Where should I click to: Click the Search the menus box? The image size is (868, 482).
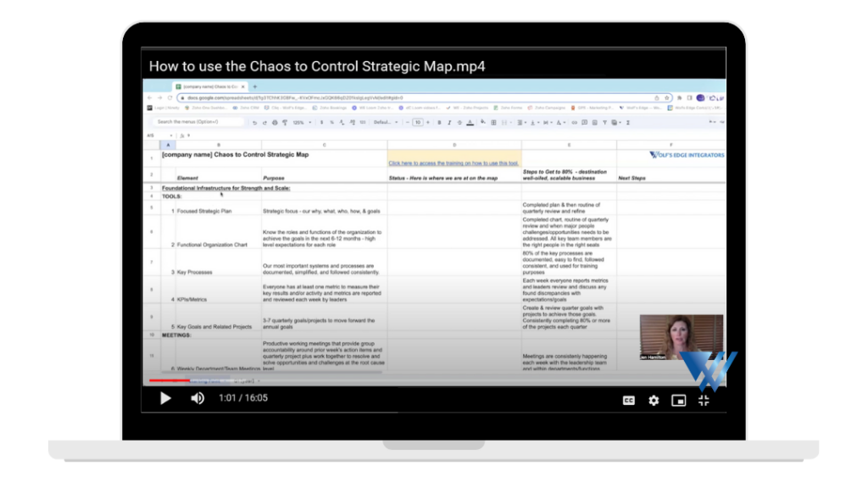pyautogui.click(x=198, y=122)
